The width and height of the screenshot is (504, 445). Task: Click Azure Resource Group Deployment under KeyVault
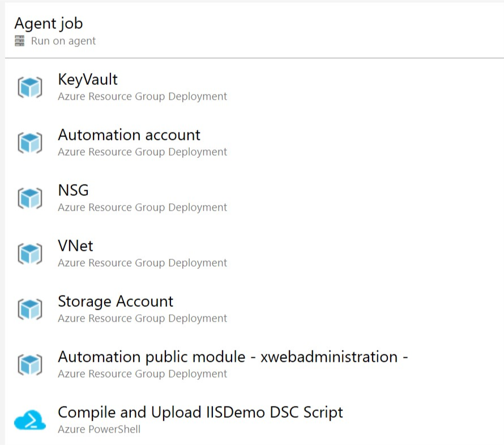pos(142,96)
